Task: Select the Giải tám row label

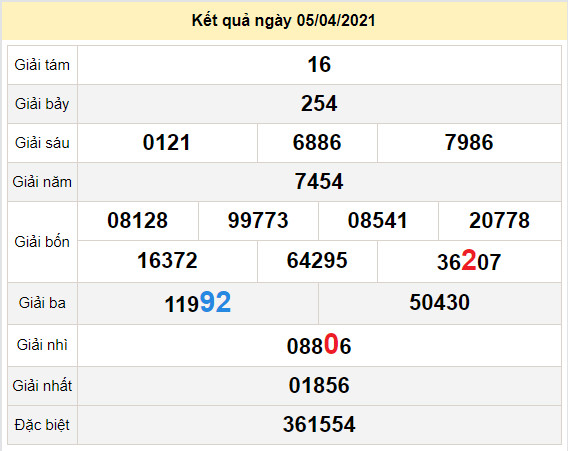Action: (x=42, y=65)
